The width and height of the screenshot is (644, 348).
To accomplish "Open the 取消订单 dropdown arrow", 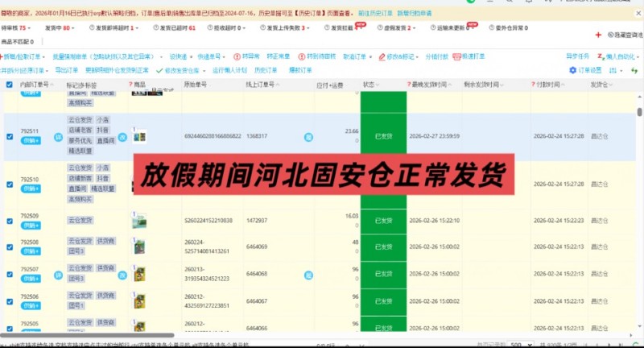I will [370, 56].
